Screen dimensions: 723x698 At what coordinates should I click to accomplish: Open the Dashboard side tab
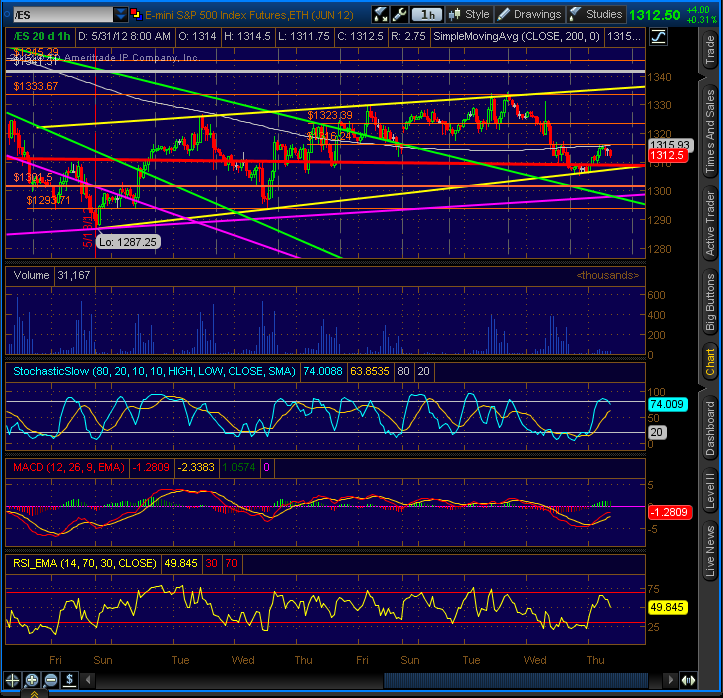pyautogui.click(x=710, y=428)
